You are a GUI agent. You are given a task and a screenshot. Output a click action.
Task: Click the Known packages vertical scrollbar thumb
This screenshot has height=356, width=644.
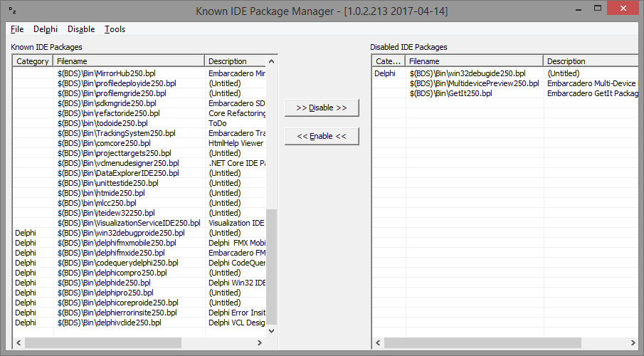point(272,267)
